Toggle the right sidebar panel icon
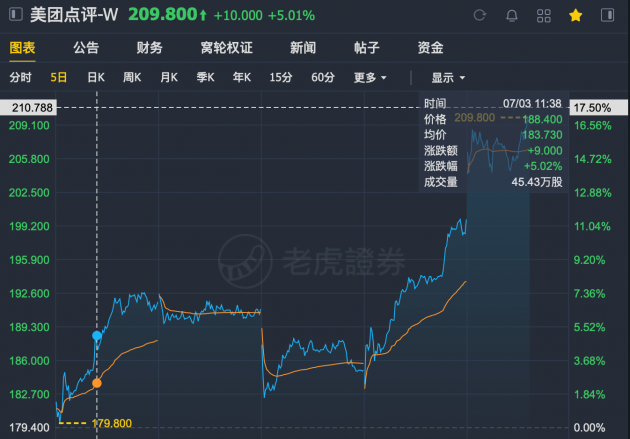 [x=607, y=15]
